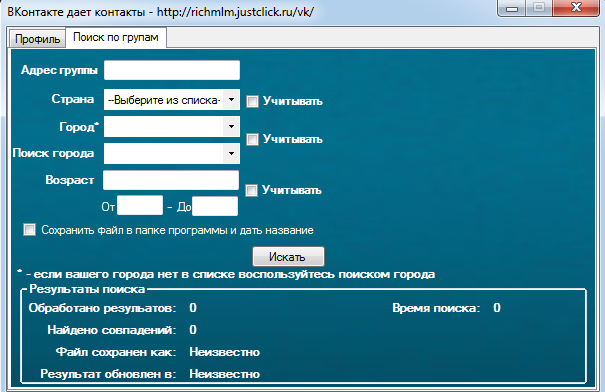Image resolution: width=605 pixels, height=392 pixels.
Task: Focus the Адрес группы input field
Action: pos(172,70)
